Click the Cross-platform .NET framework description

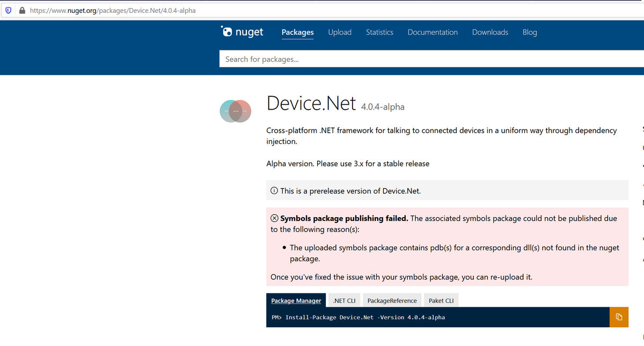442,136
